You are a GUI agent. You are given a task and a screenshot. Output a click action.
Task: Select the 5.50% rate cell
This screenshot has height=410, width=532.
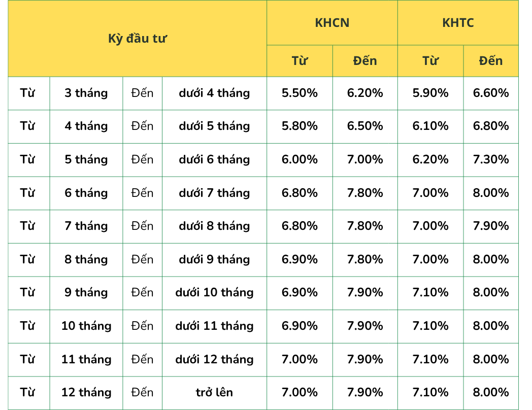[x=300, y=93]
